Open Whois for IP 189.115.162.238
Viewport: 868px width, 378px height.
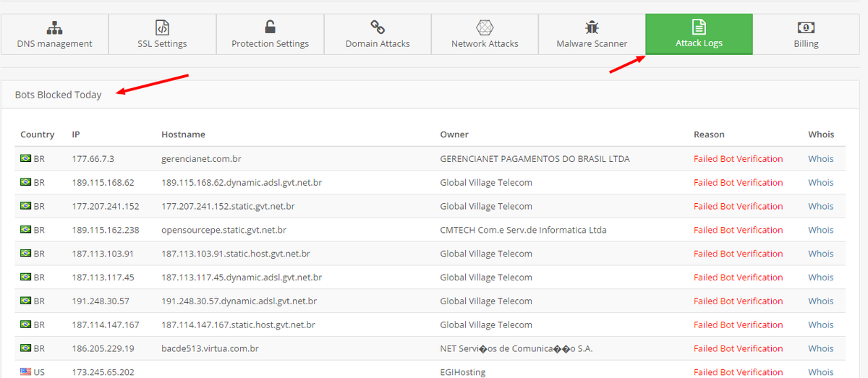point(821,230)
